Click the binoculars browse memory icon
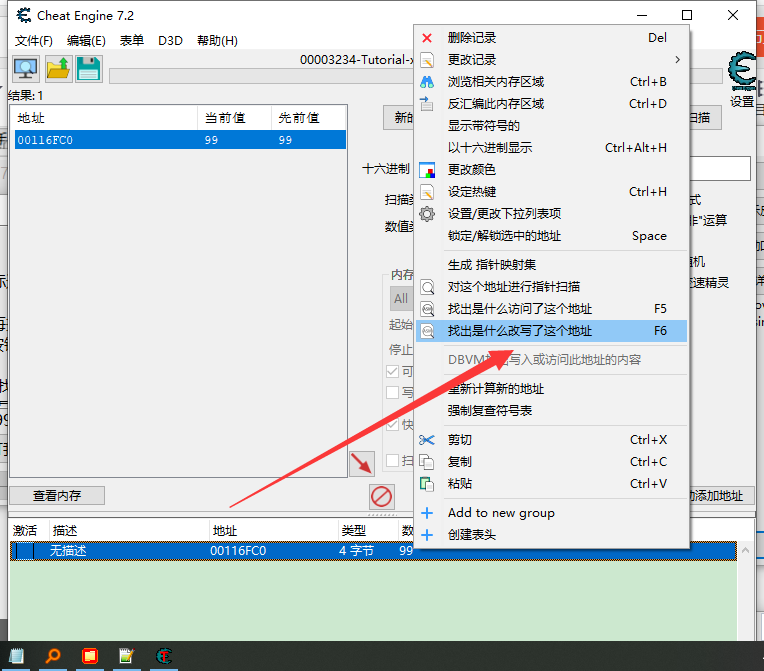This screenshot has width=764, height=671. click(427, 82)
